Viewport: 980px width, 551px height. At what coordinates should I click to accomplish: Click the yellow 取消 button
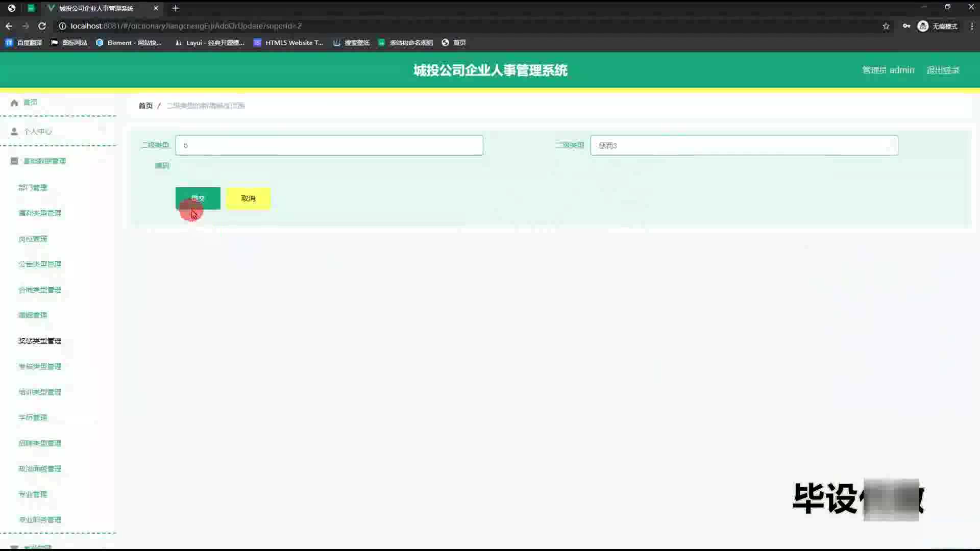[x=248, y=198]
